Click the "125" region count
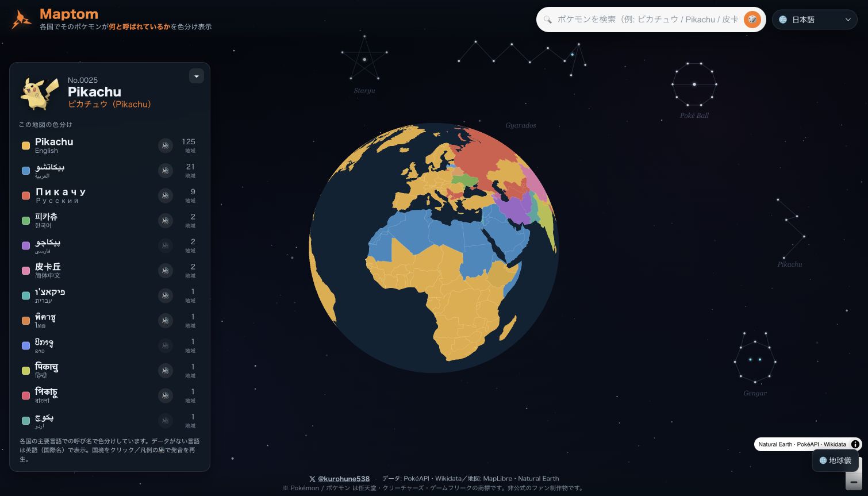This screenshot has width=868, height=496. pyautogui.click(x=189, y=141)
